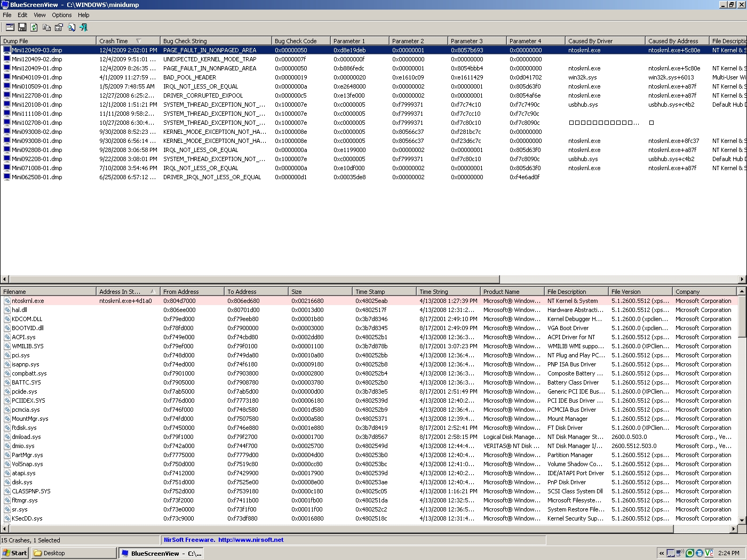Click the Find magnifier toolbar icon

[71, 27]
